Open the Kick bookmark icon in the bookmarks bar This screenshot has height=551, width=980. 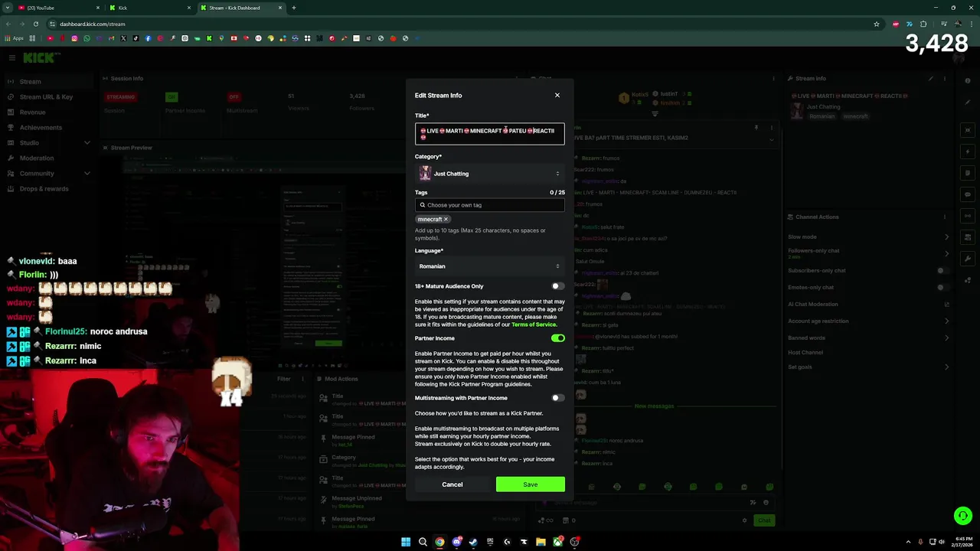(209, 38)
